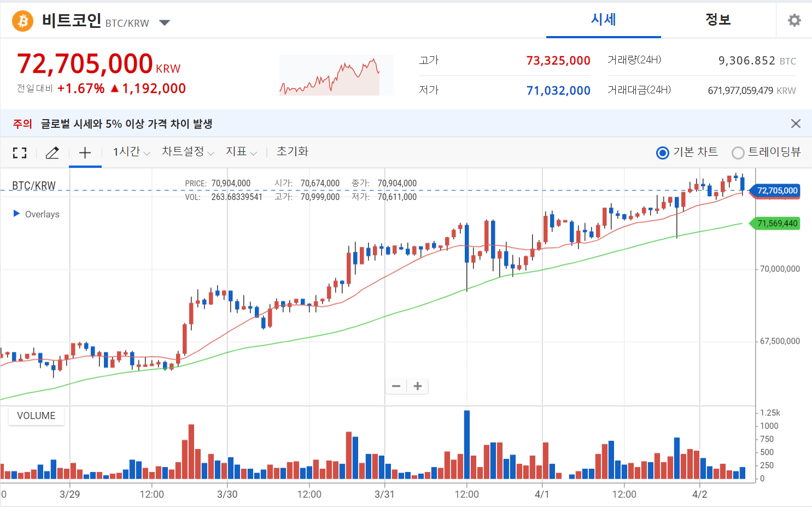Click the 3/29 date axis label
The image size is (812, 507).
click(x=69, y=494)
